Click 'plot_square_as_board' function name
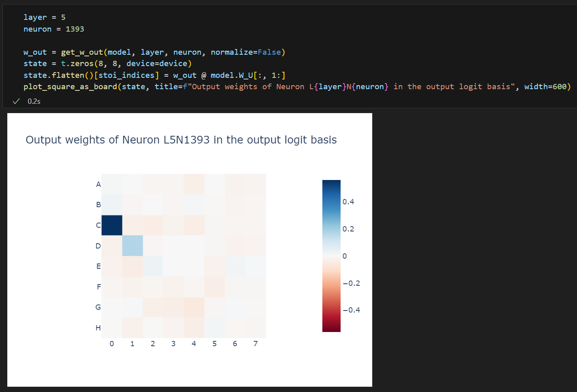 pos(70,87)
